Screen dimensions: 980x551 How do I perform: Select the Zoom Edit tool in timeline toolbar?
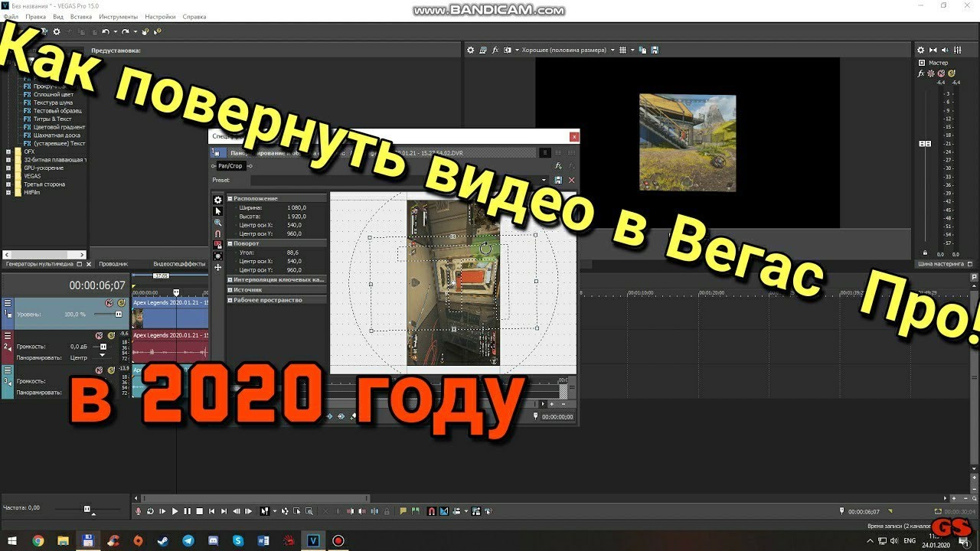(x=309, y=510)
